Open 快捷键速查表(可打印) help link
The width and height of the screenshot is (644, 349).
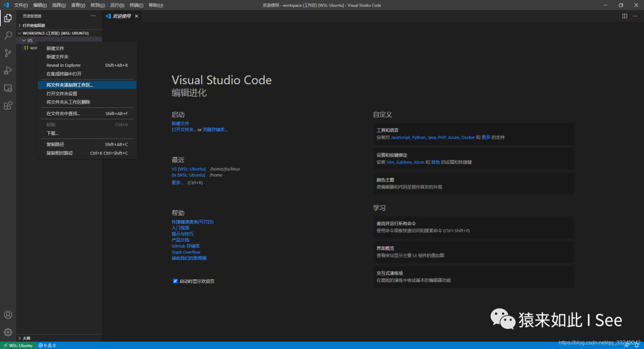tap(193, 222)
